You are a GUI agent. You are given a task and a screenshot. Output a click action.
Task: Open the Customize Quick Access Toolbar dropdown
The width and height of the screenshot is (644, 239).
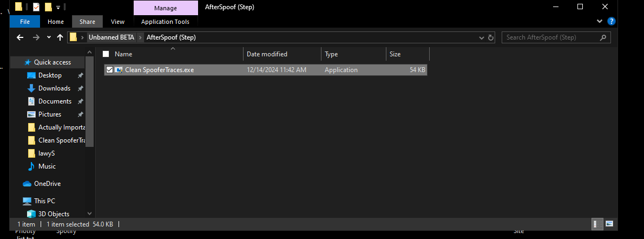[x=58, y=7]
